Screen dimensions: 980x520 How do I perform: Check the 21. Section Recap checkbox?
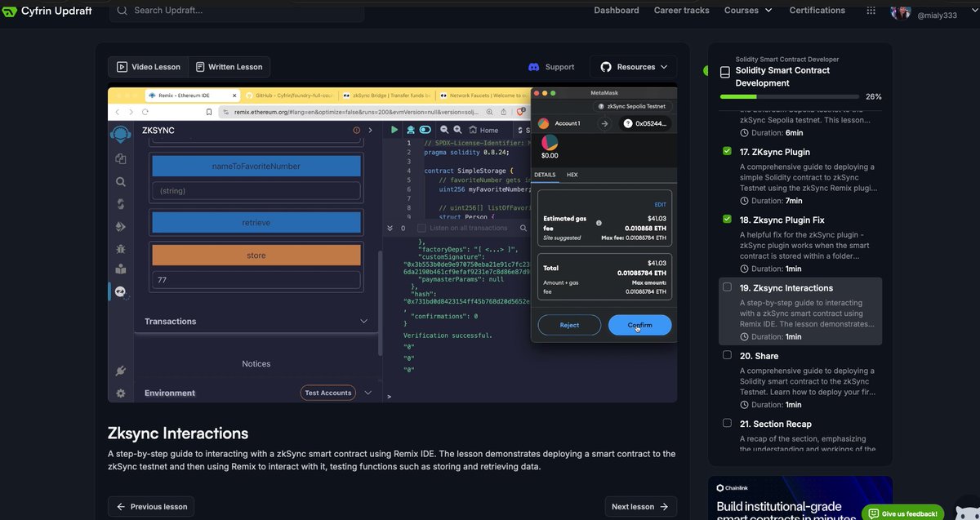tap(727, 423)
